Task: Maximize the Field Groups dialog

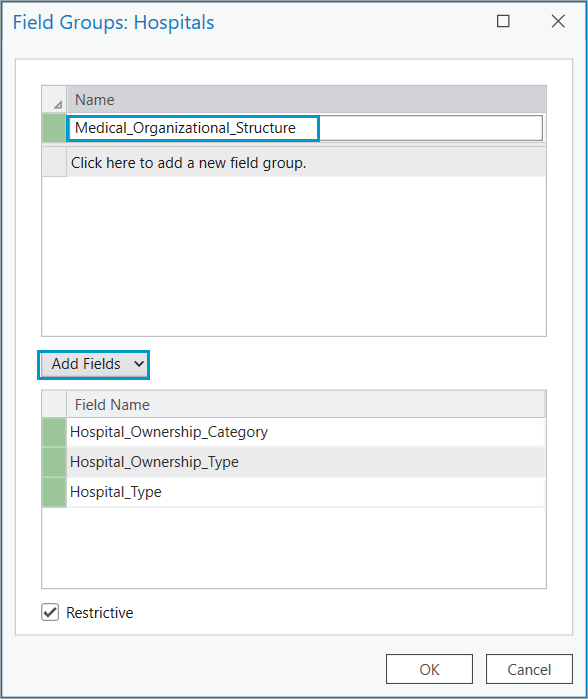Action: (503, 21)
